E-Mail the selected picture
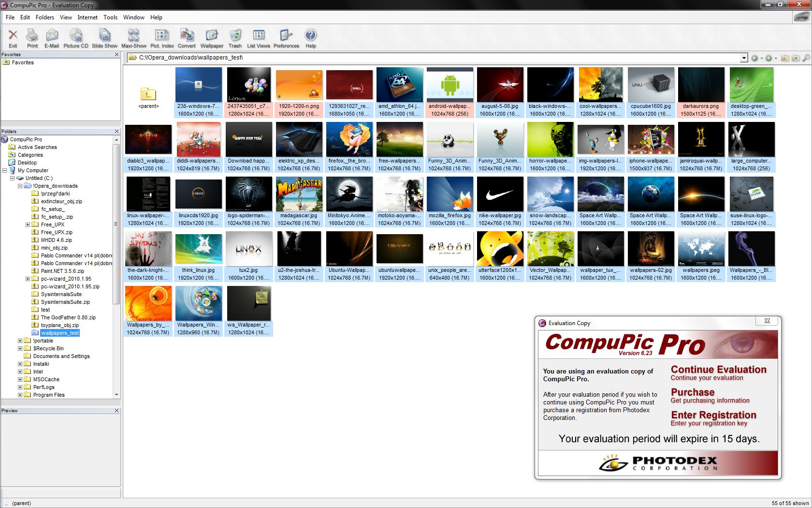 (x=52, y=38)
